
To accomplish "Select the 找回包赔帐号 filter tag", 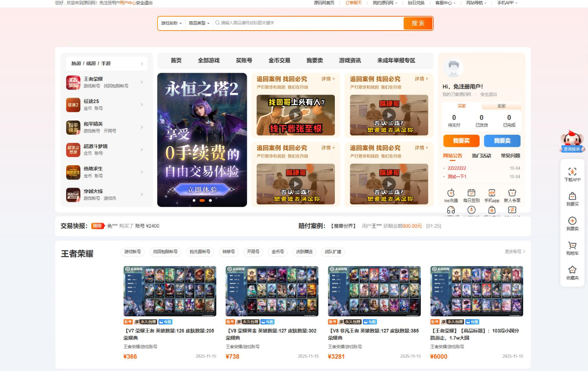I will [165, 252].
